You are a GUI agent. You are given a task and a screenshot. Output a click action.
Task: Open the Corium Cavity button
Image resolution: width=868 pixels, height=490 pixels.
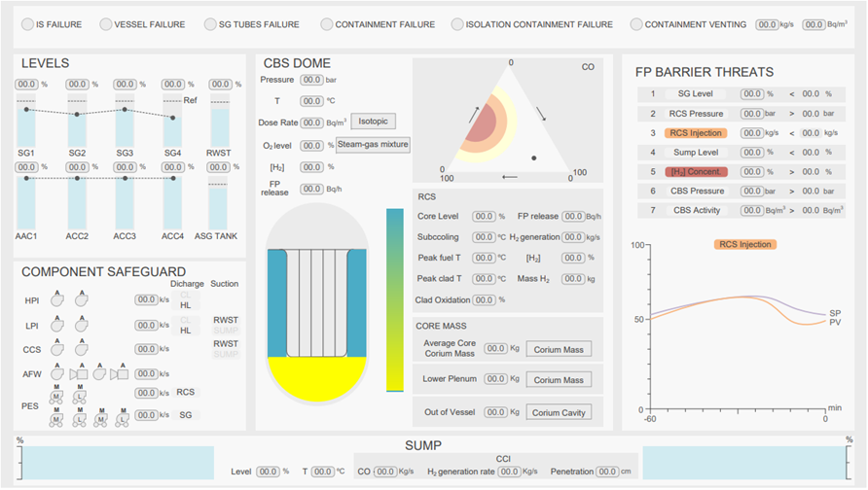(559, 412)
